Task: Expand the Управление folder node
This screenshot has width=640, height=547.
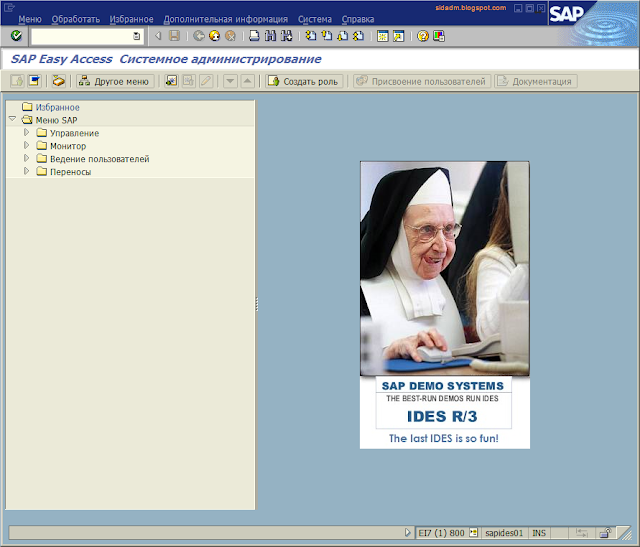Action: (27, 133)
